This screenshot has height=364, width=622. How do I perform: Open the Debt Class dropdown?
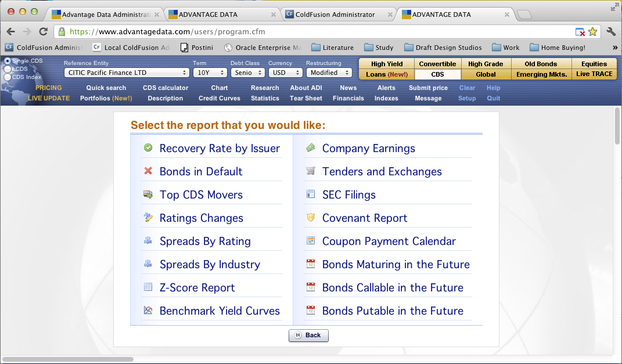click(247, 73)
